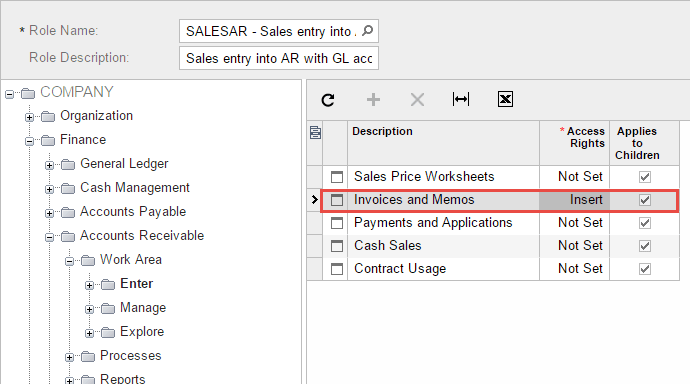Sort by the Description column header
690x384 pixels.
pyautogui.click(x=444, y=143)
